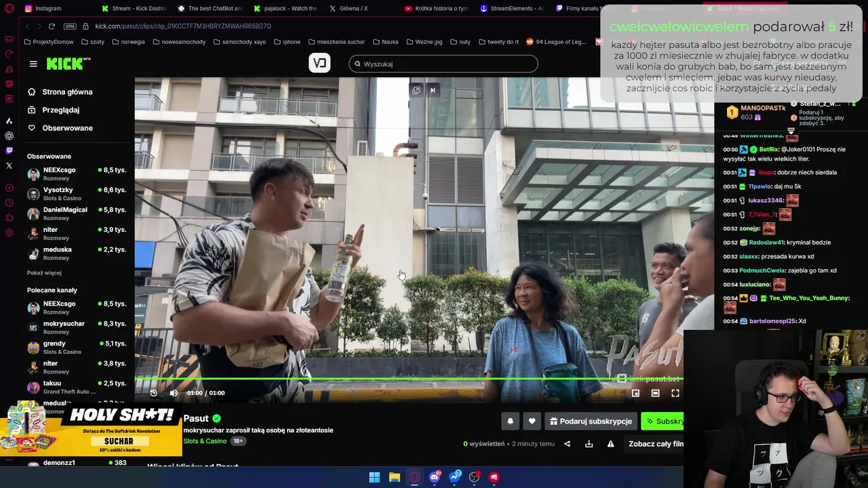Viewport: 868px width, 488px height.
Task: Report the clip with the warning icon
Action: coord(610,444)
